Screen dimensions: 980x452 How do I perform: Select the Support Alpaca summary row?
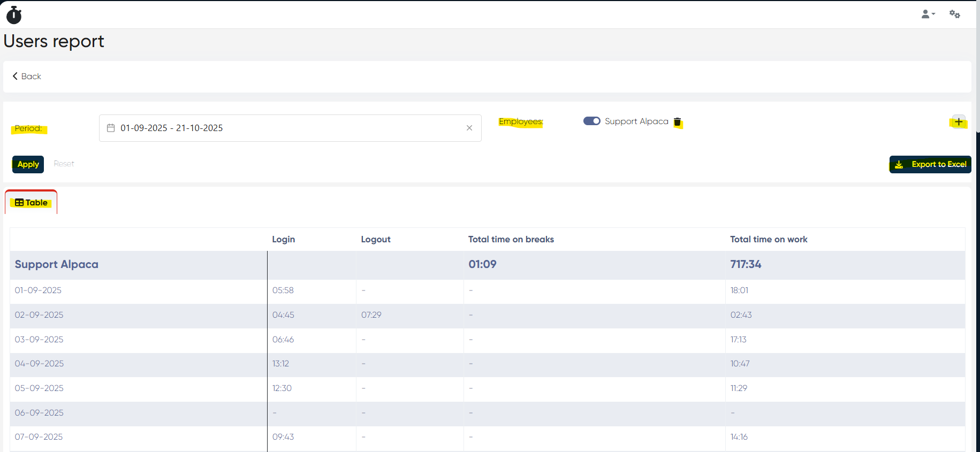pos(57,265)
